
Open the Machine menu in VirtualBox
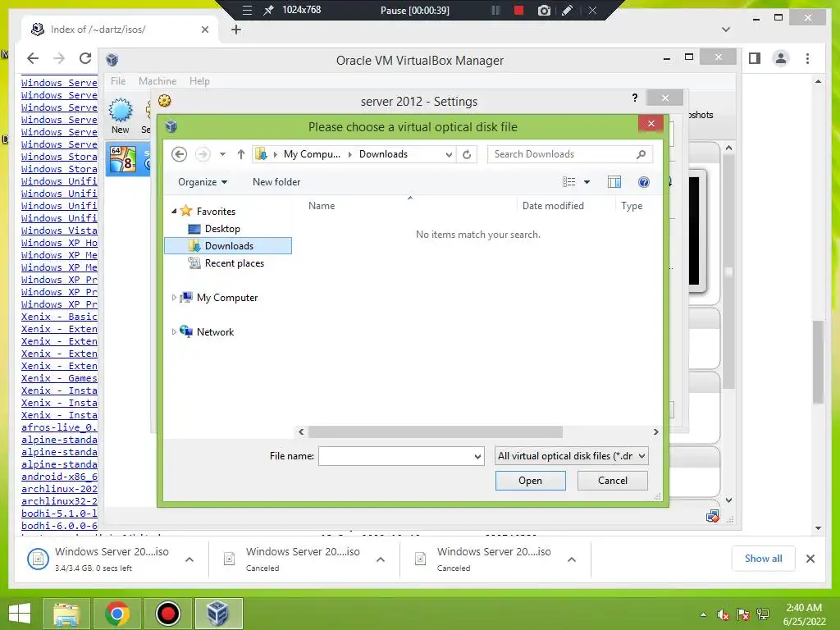tap(157, 81)
